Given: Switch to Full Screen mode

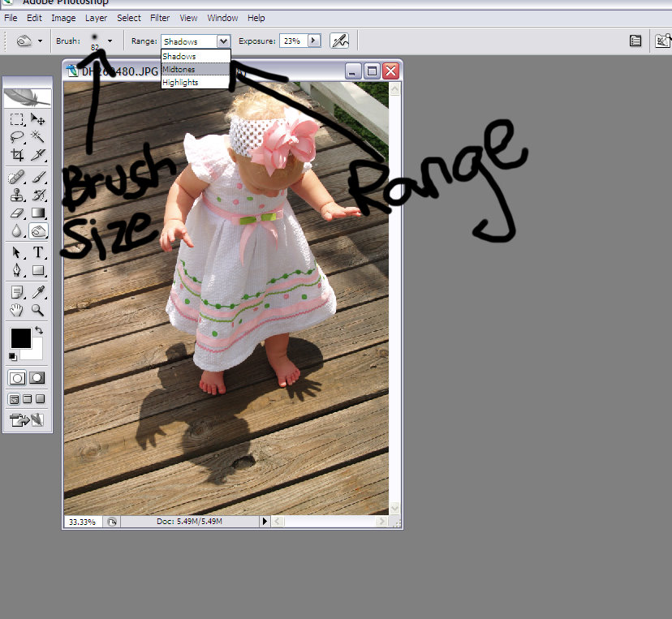Looking at the screenshot, I should (x=40, y=399).
